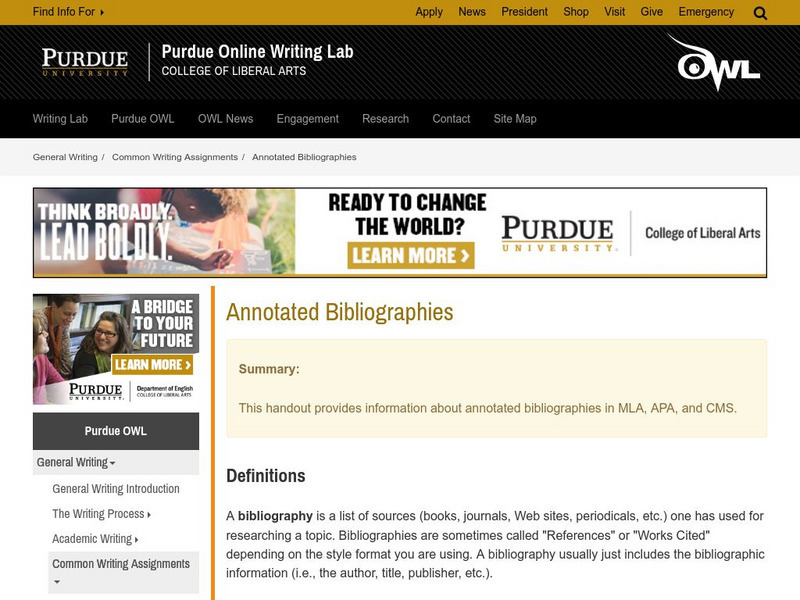Click Learn More in the top banner
This screenshot has height=600, width=800.
[411, 255]
